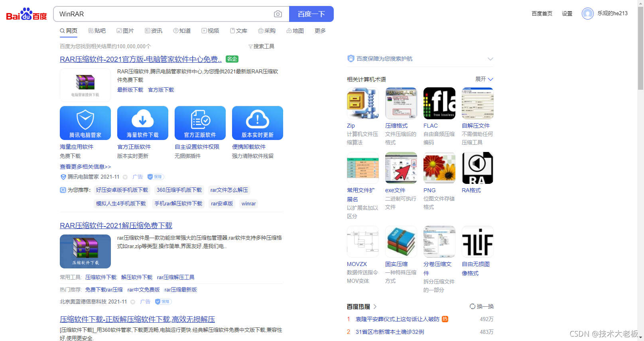Click the WinRAR books icon in first ad
The height and width of the screenshot is (341, 644).
(x=85, y=85)
